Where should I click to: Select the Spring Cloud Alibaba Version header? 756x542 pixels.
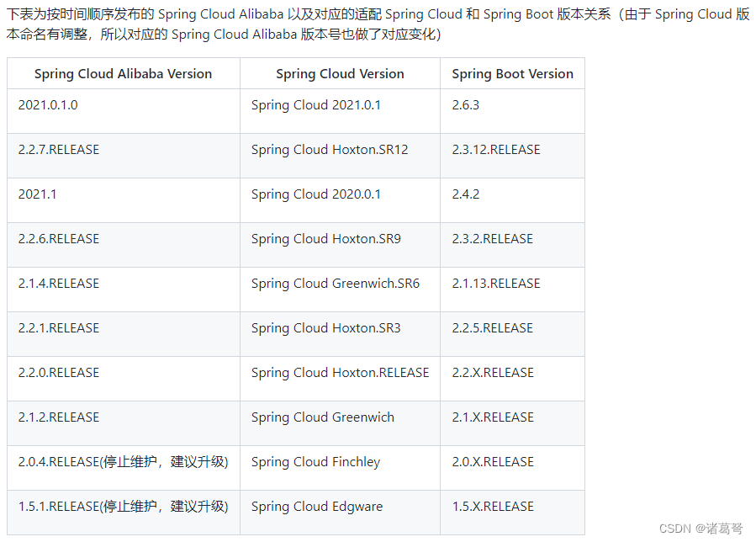coord(123,73)
